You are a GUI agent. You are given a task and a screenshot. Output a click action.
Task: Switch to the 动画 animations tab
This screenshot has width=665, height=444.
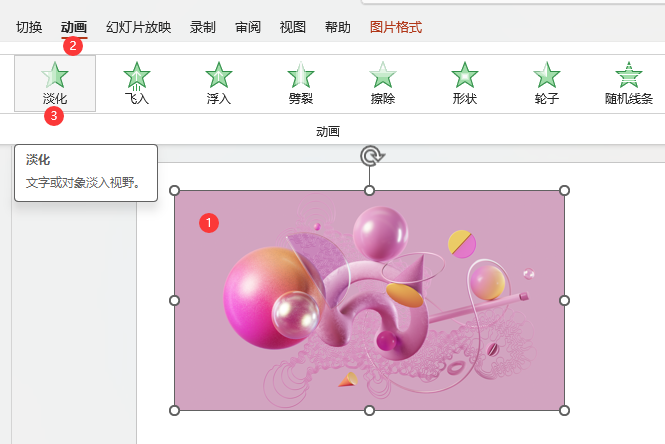pos(74,27)
